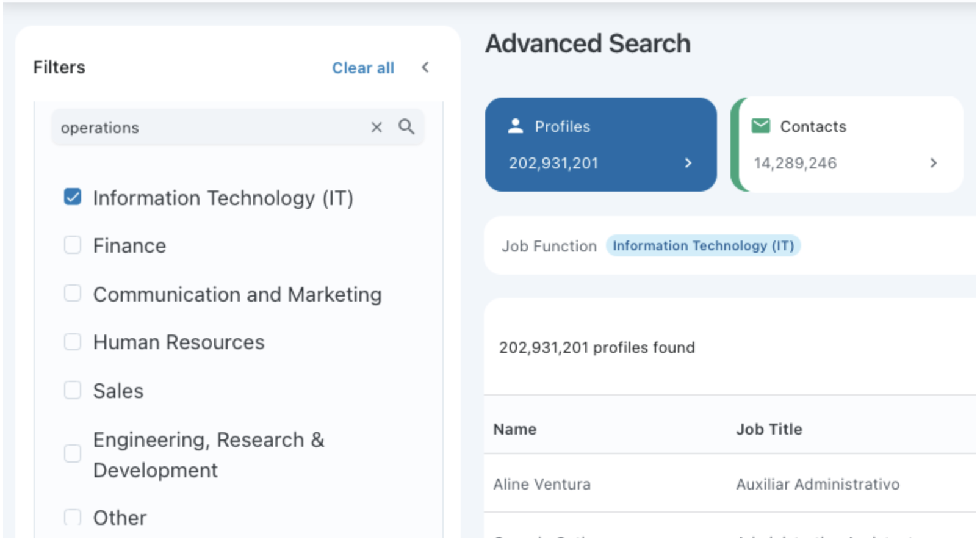Click the Contacts envelope icon
This screenshot has width=980, height=542.
(x=760, y=126)
